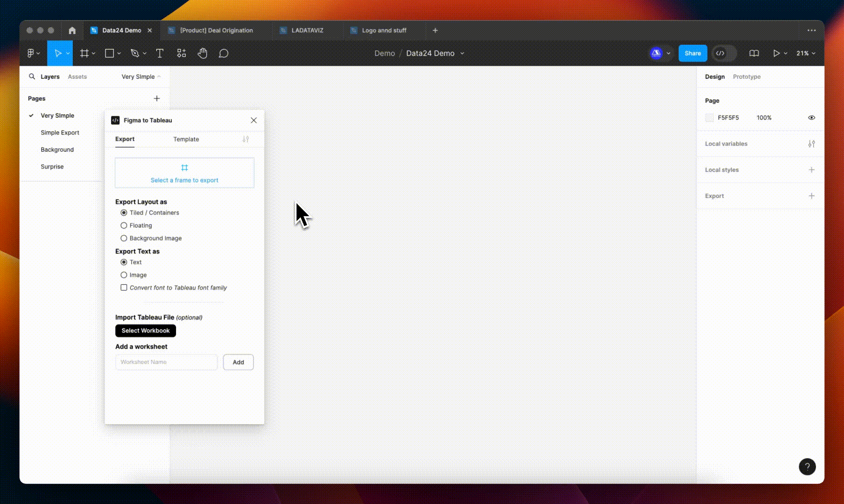The image size is (844, 504).
Task: Click the 100% page opacity value
Action: 764,118
